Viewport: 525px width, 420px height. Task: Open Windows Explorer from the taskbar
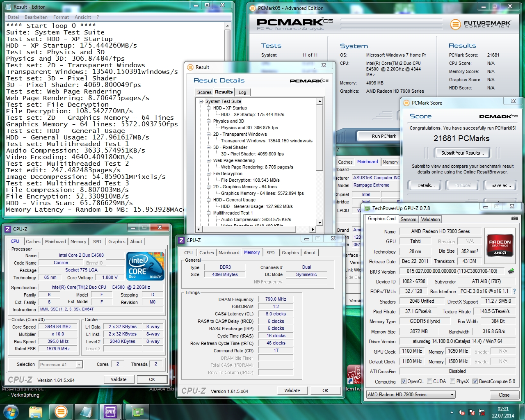(x=36, y=411)
